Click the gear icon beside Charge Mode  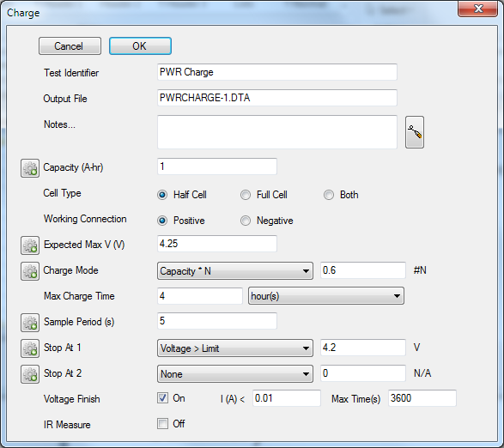pyautogui.click(x=30, y=271)
